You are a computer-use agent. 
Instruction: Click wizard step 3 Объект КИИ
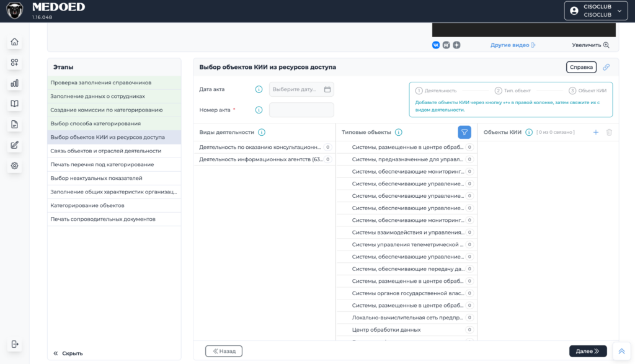(588, 91)
